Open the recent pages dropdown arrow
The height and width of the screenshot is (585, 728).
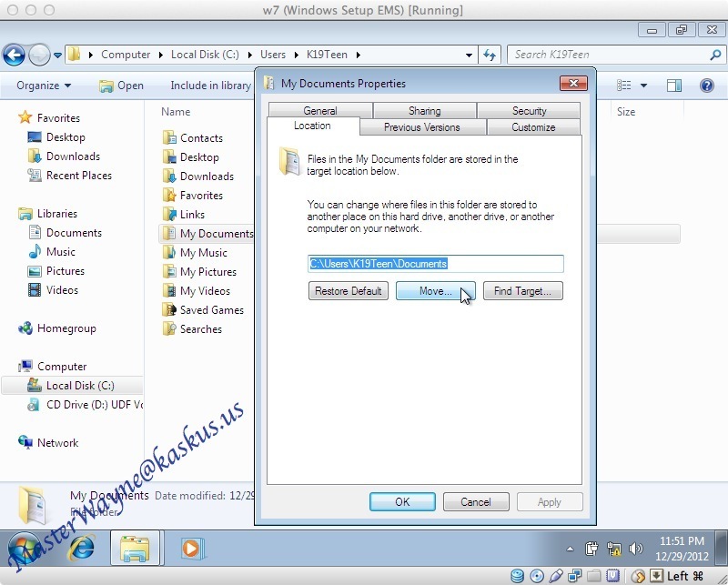[x=57, y=55]
